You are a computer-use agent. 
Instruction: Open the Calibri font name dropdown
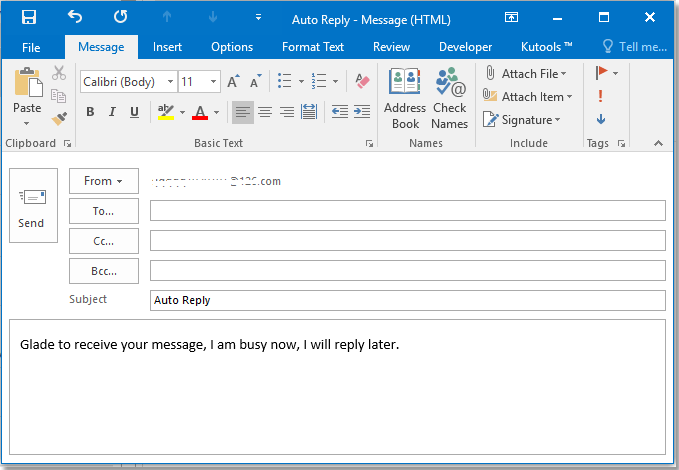point(170,82)
